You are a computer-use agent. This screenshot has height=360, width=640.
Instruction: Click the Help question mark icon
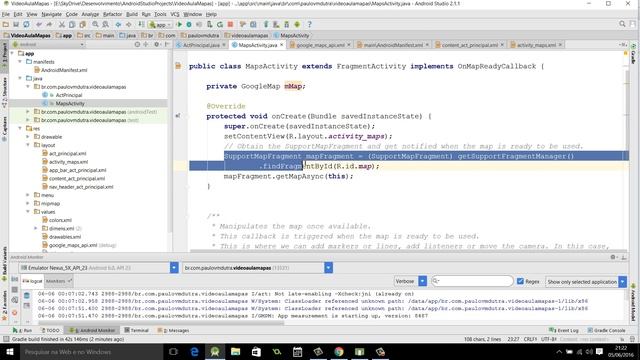[x=309, y=24]
